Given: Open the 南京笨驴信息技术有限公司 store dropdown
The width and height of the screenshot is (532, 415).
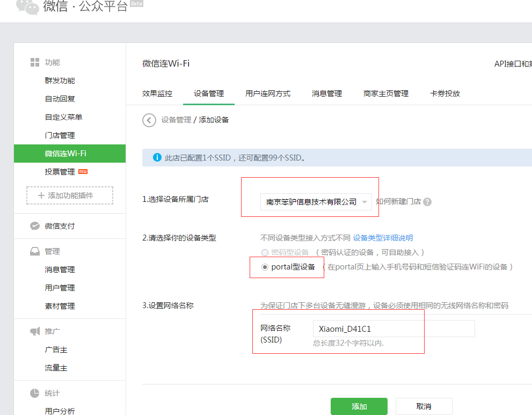Looking at the screenshot, I should pyautogui.click(x=316, y=202).
